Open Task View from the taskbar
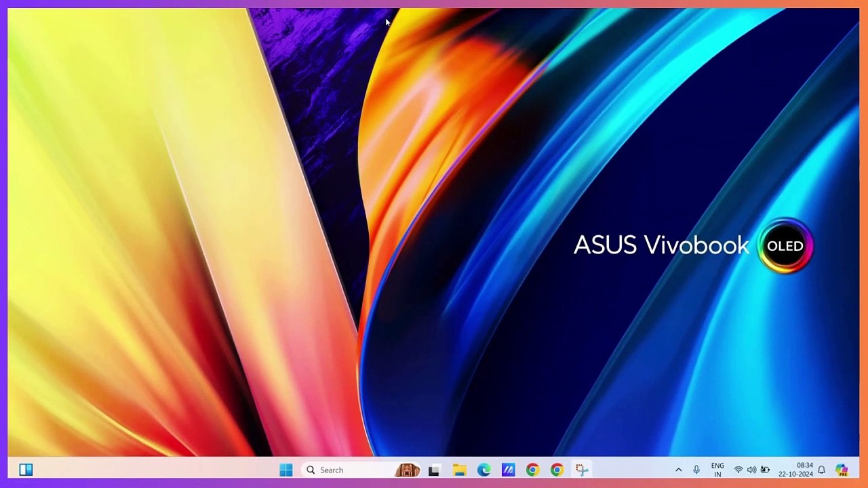 434,470
